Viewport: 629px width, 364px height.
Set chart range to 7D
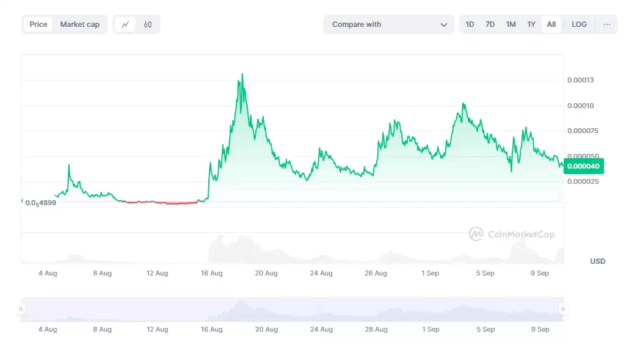pyautogui.click(x=490, y=24)
